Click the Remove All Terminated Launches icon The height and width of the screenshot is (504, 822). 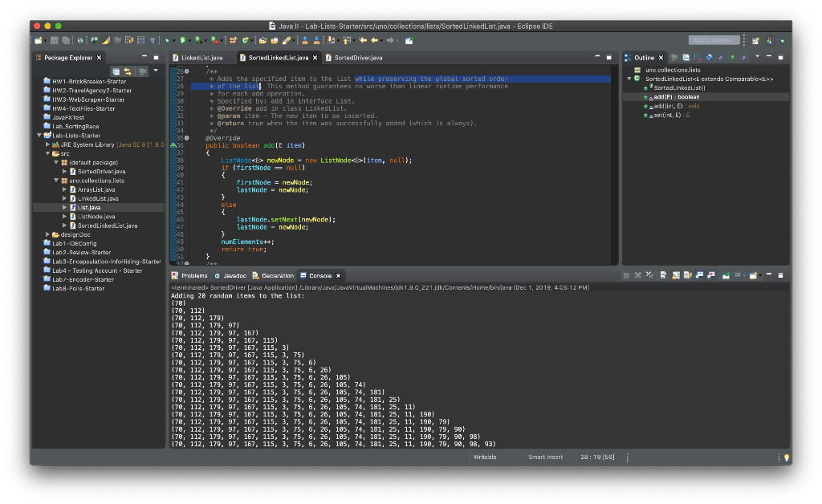click(649, 275)
